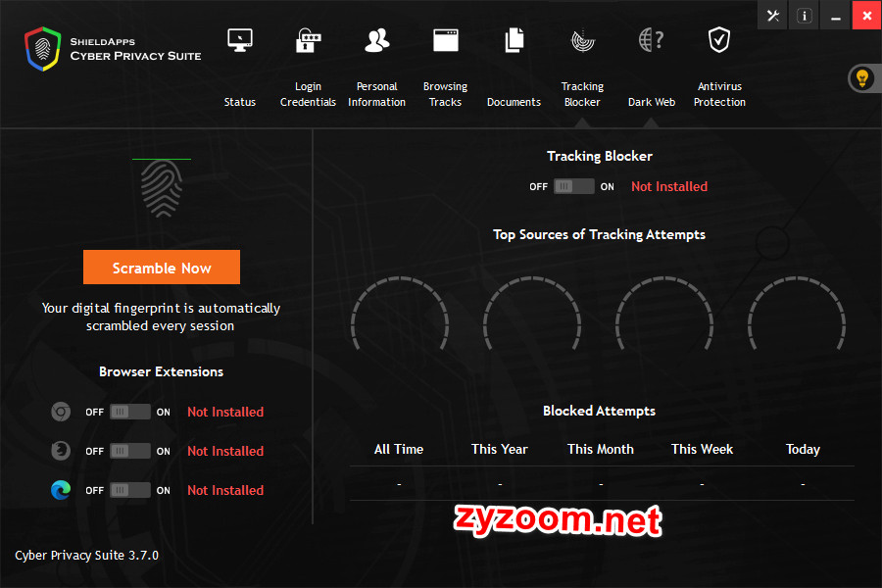Select the This Year column header
The height and width of the screenshot is (588, 882).
tap(500, 449)
